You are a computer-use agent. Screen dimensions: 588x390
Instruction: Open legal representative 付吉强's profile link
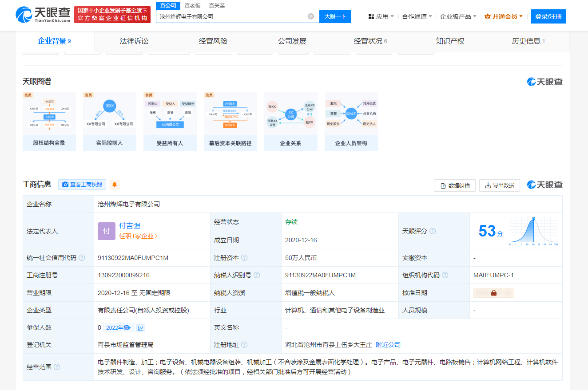(x=130, y=226)
